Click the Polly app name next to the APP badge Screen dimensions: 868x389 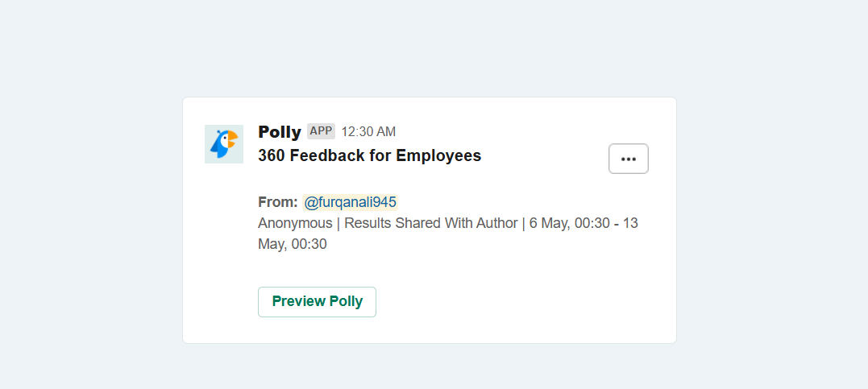280,132
